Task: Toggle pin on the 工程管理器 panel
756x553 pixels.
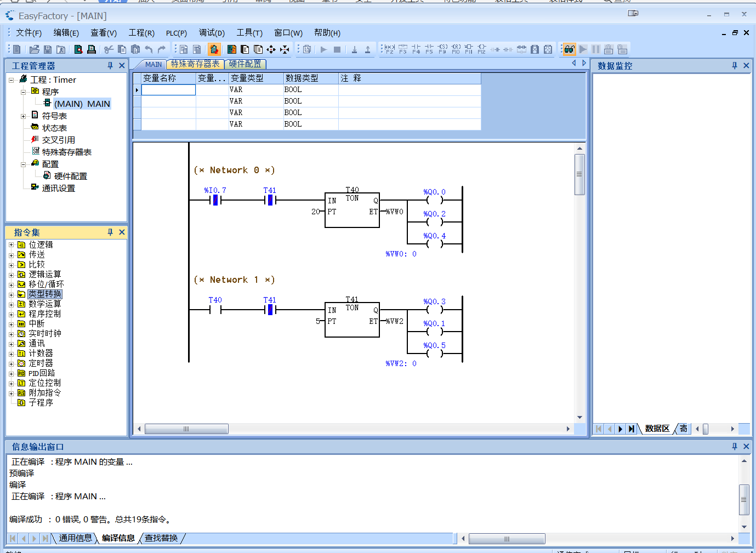Action: [110, 65]
